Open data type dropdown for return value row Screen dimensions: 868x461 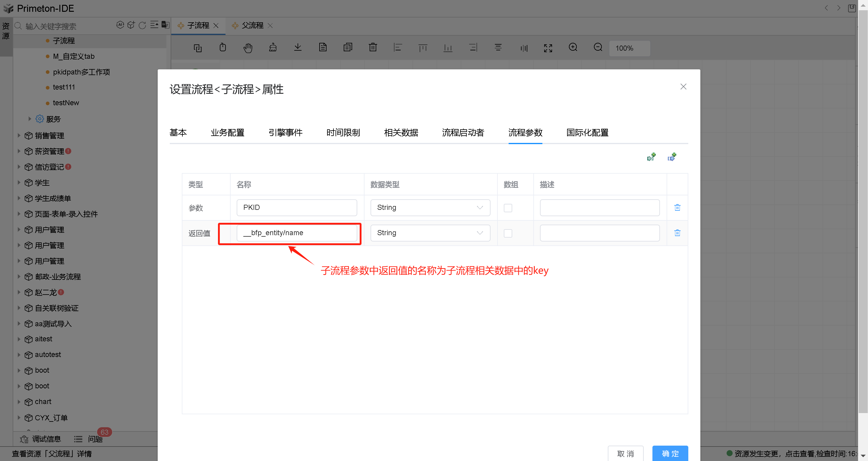[x=430, y=233]
